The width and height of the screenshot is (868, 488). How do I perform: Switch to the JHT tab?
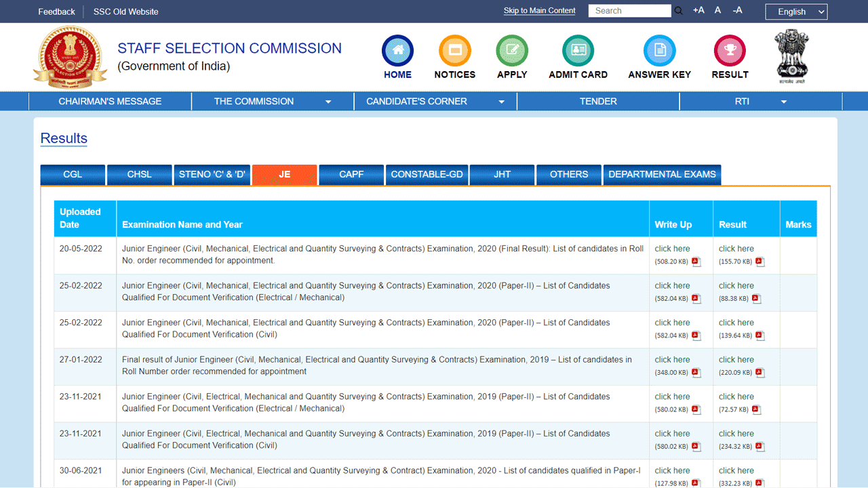502,175
